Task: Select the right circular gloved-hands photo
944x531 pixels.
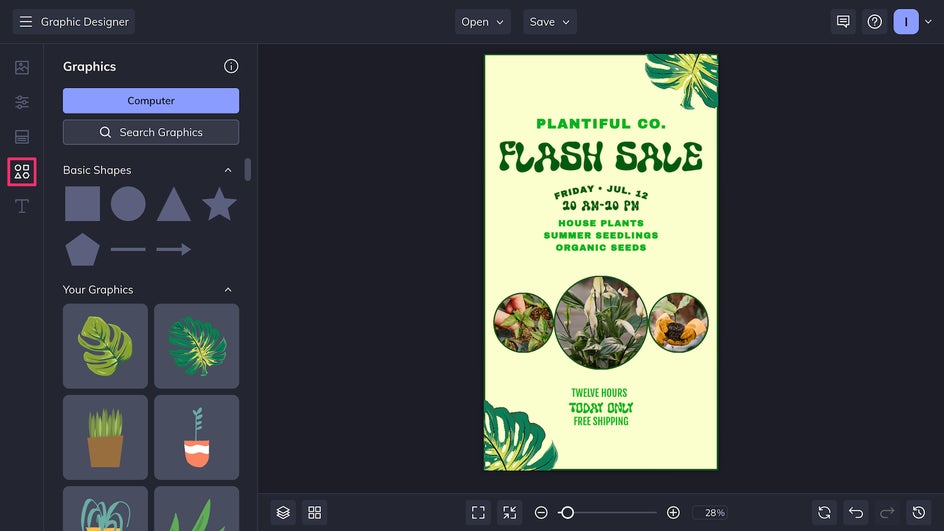Action: [x=678, y=323]
